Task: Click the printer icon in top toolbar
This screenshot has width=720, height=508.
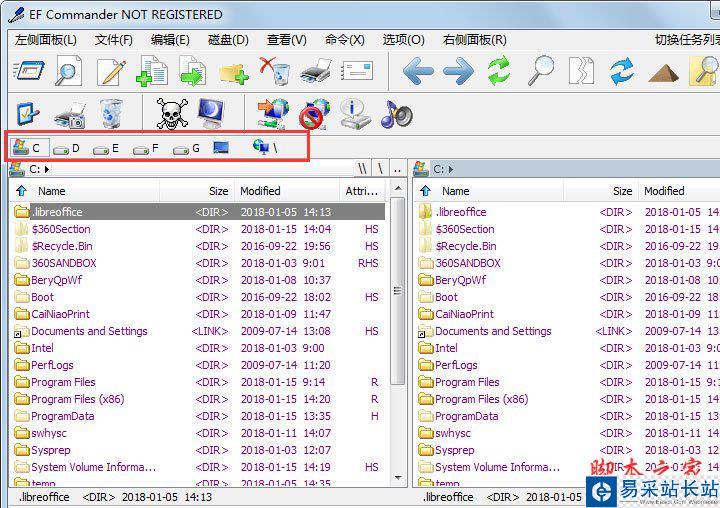Action: (316, 71)
